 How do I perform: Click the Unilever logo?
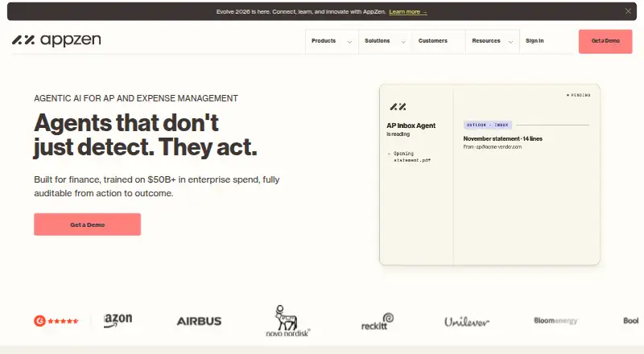[x=467, y=322]
